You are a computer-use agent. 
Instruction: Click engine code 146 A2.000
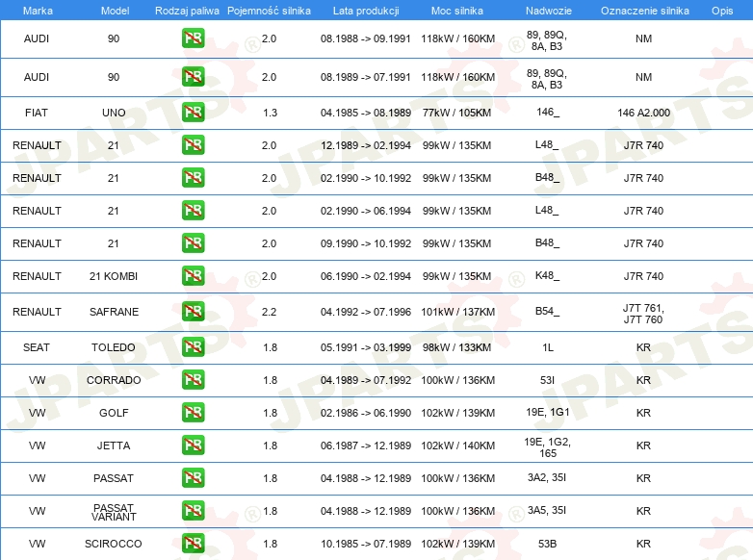[643, 113]
